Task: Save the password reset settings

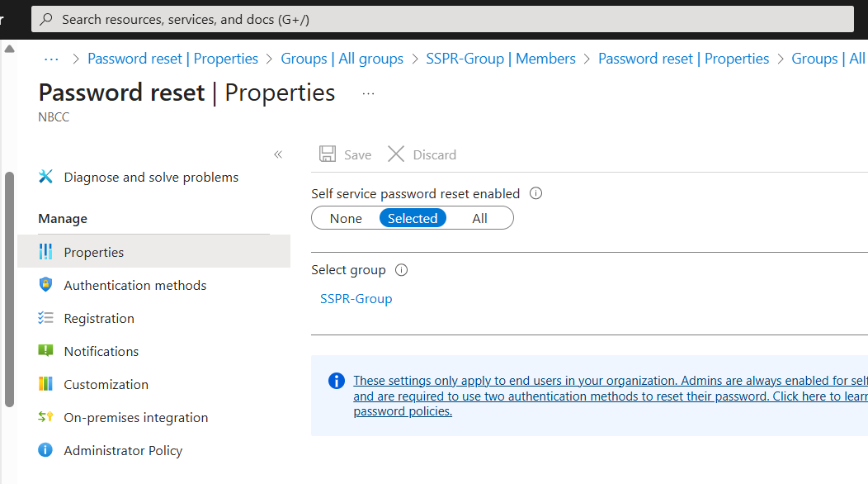Action: click(344, 154)
